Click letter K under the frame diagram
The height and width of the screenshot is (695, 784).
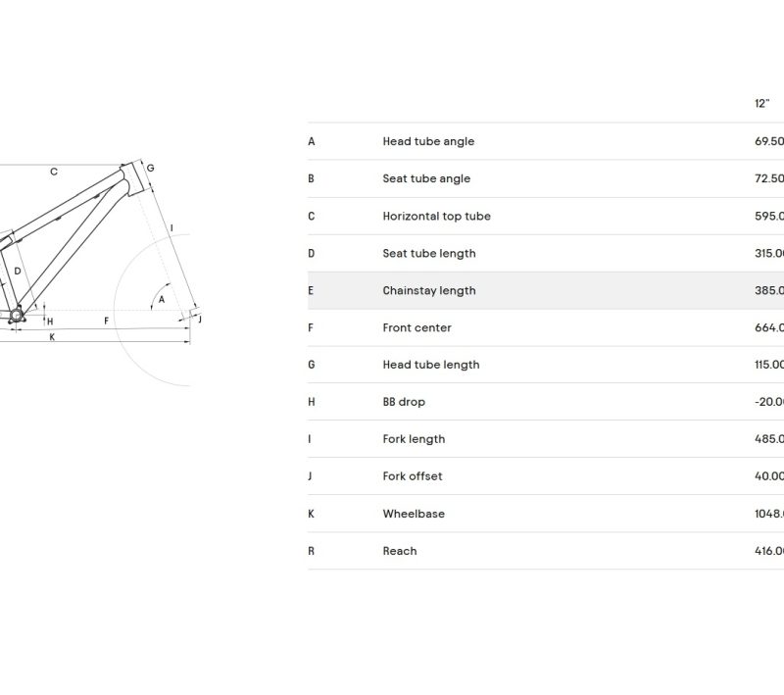tap(52, 337)
